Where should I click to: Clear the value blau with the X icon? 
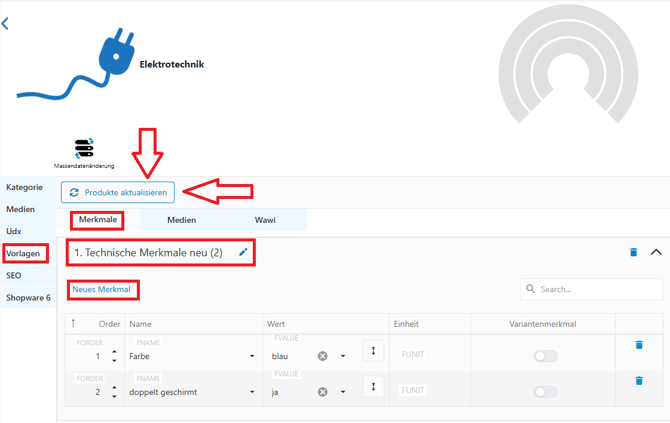pos(322,356)
